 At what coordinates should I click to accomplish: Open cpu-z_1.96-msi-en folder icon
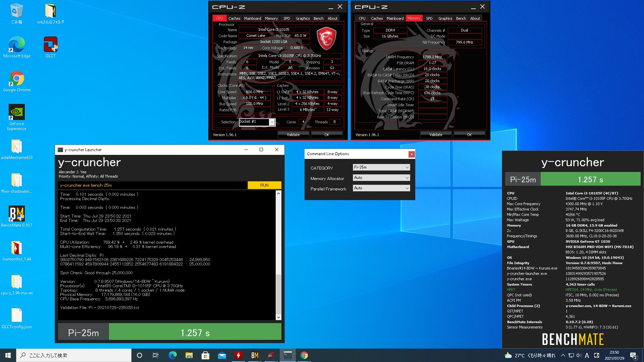tap(16, 285)
